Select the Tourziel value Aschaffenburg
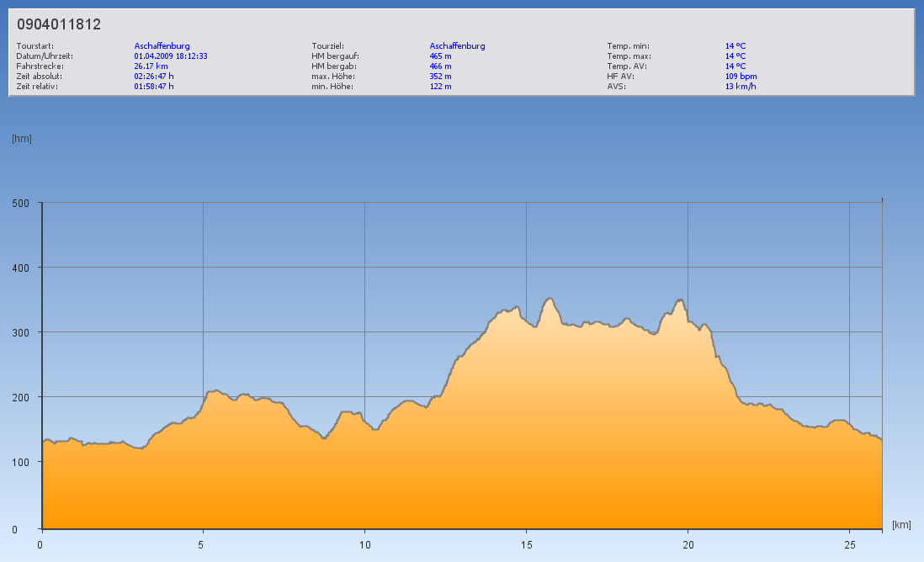The height and width of the screenshot is (562, 924). [x=457, y=46]
